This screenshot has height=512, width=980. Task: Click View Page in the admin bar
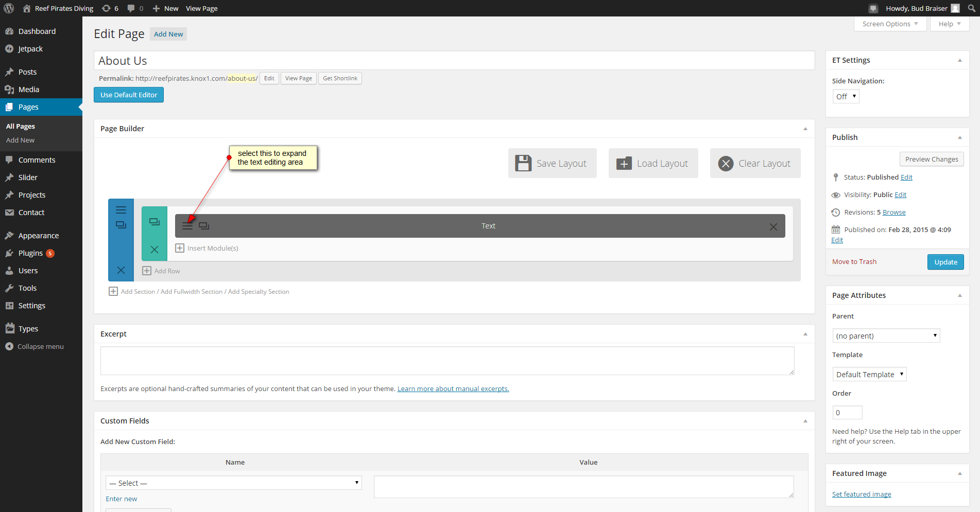[x=202, y=8]
